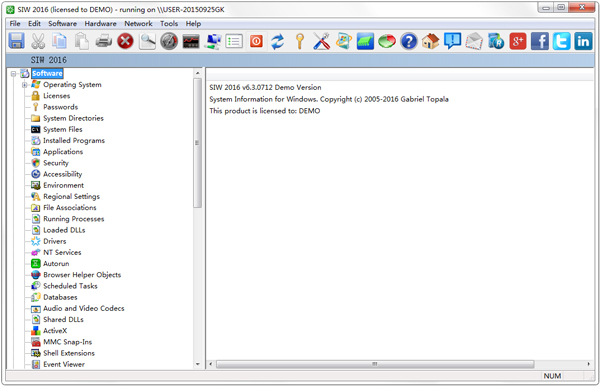This screenshot has width=600, height=386.
Task: Select System Files tree item
Action: point(62,129)
